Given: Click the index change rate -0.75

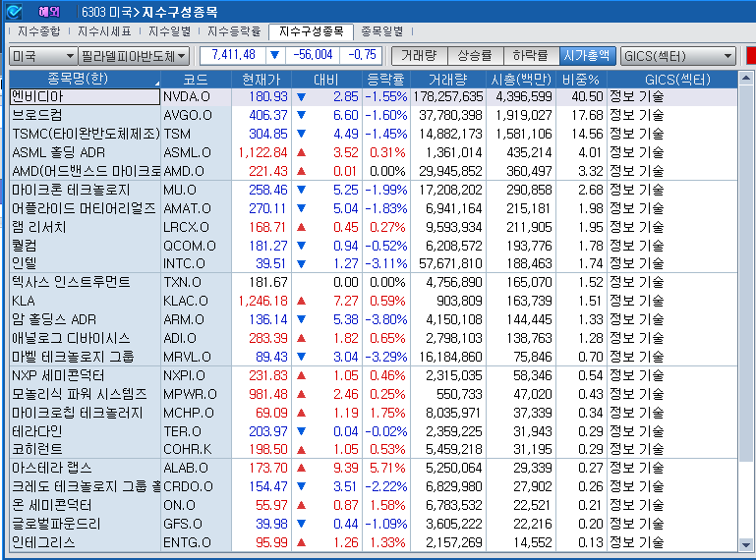Looking at the screenshot, I should [362, 54].
